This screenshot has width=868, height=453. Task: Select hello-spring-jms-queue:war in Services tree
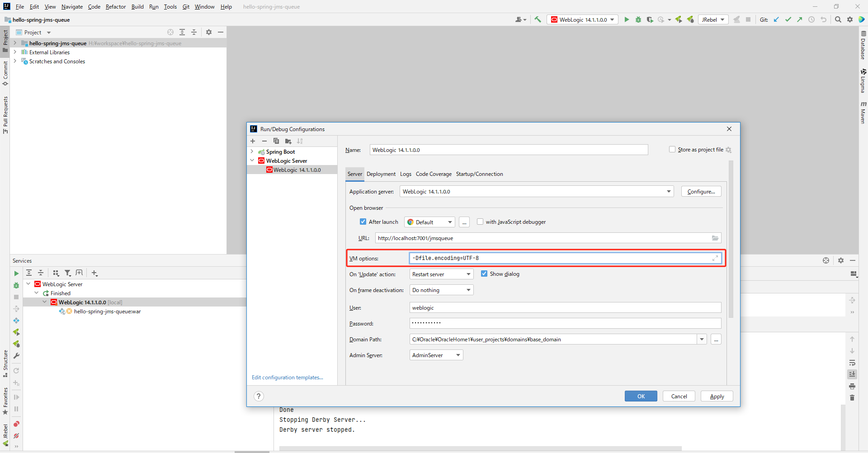tap(107, 311)
